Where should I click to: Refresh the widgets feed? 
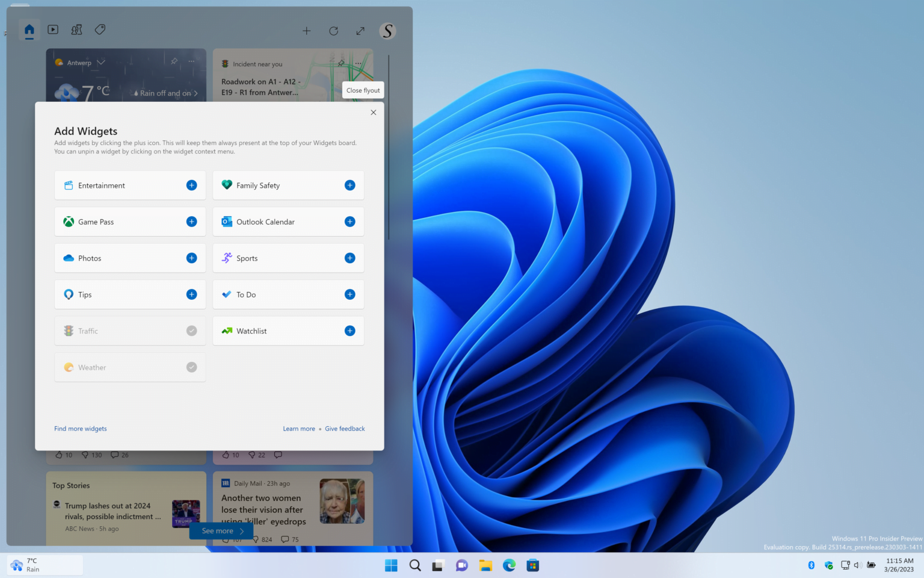(x=333, y=31)
